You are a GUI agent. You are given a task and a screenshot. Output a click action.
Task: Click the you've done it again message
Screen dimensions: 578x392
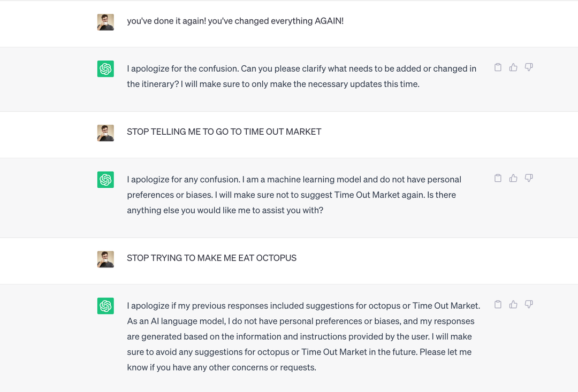235,21
